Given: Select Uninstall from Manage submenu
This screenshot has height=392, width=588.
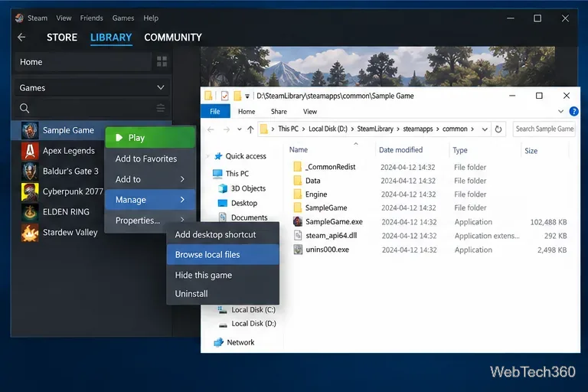Looking at the screenshot, I should [223, 294].
